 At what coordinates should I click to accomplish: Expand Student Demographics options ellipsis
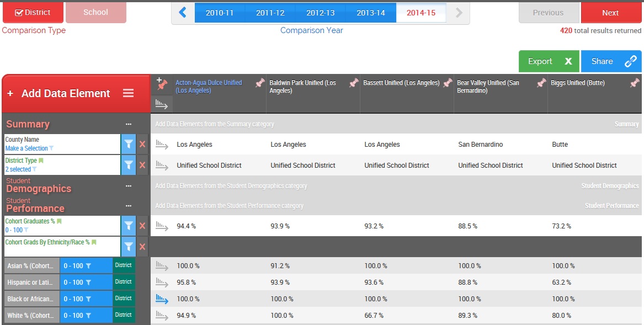(129, 187)
